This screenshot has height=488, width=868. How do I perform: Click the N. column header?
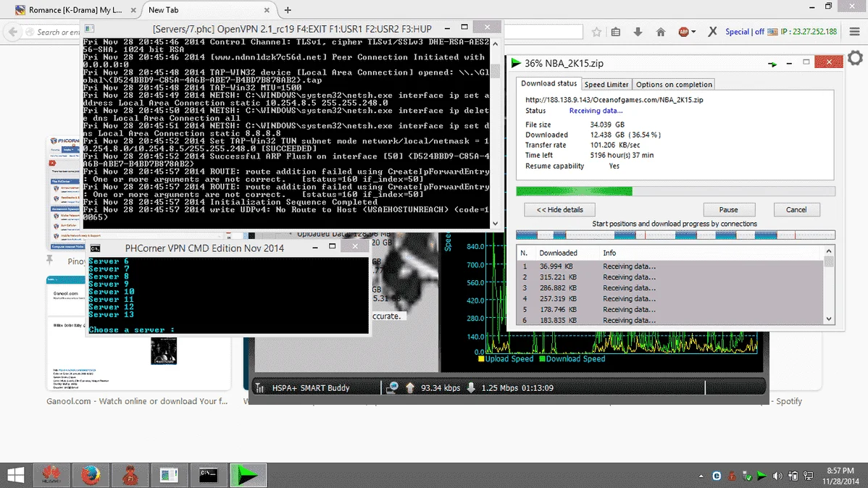(524, 253)
